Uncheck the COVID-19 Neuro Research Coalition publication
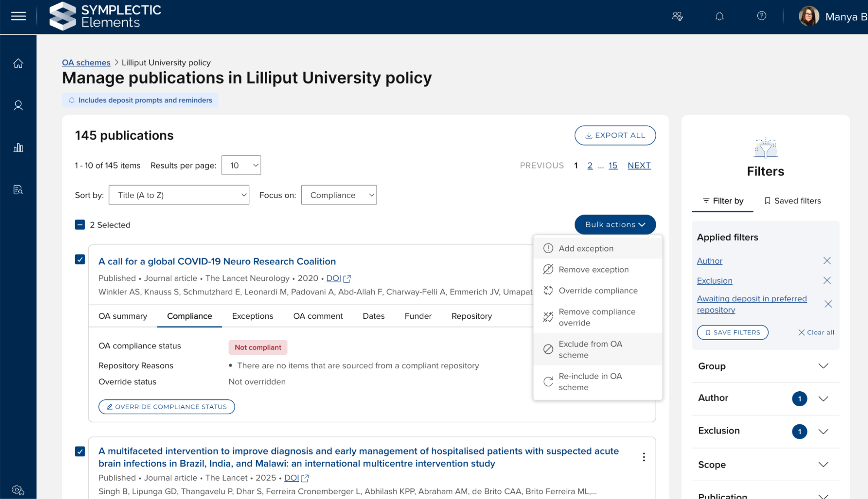Image resolution: width=868 pixels, height=499 pixels. 80,260
